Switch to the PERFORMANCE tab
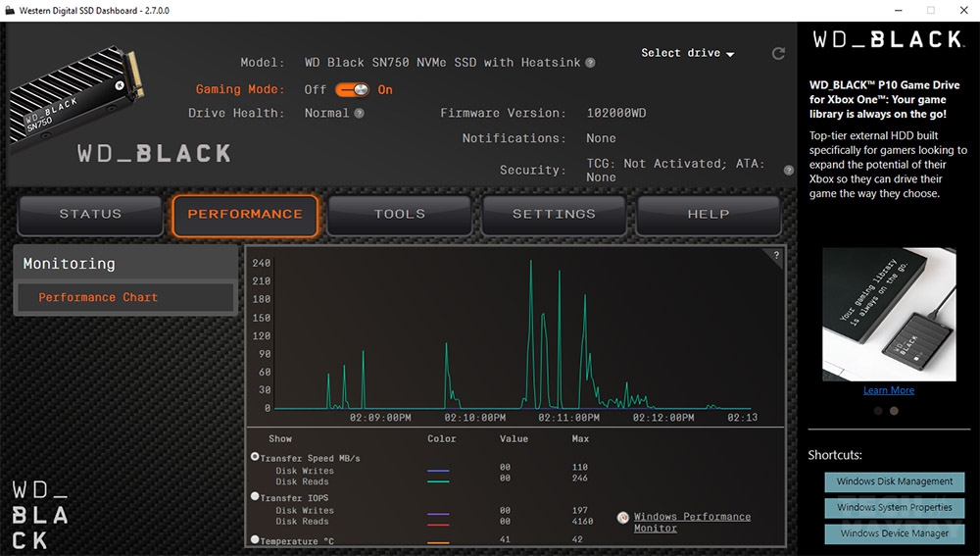The height and width of the screenshot is (556, 980). 245,215
